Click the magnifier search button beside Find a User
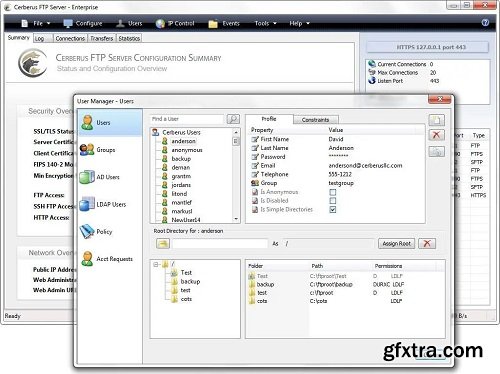 [233, 119]
